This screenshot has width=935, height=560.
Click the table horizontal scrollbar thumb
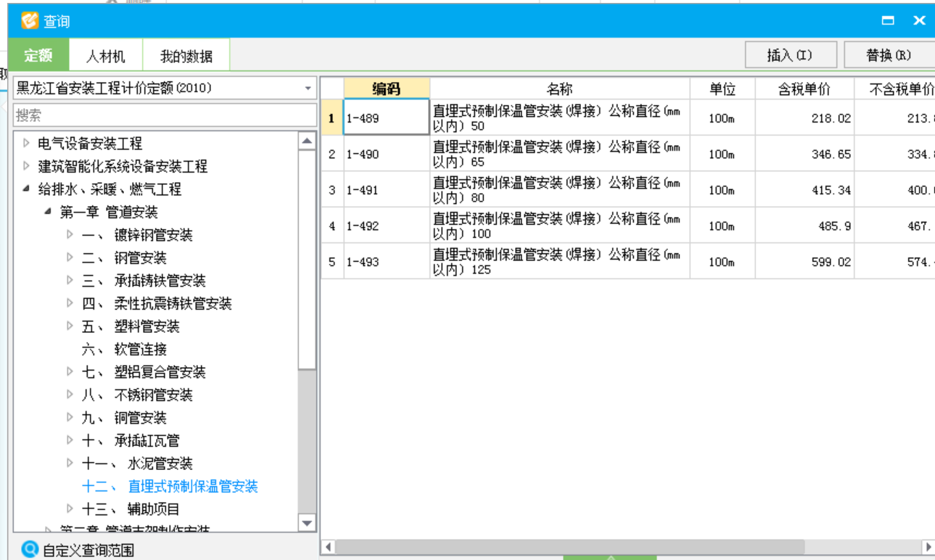coord(569,546)
